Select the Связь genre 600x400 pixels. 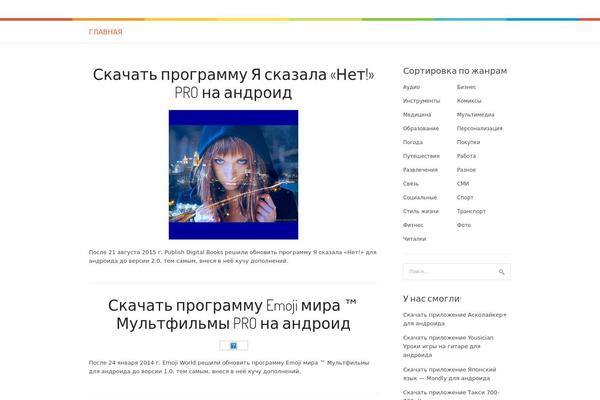pyautogui.click(x=411, y=183)
